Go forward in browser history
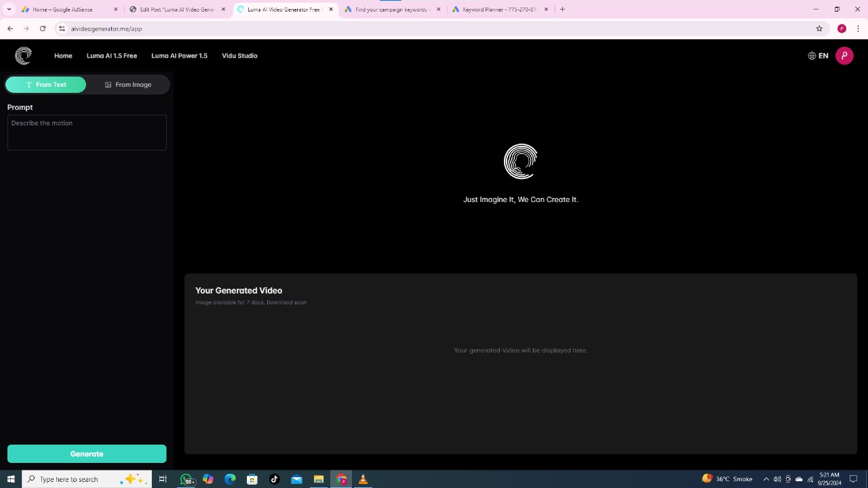868x488 pixels. coord(26,28)
